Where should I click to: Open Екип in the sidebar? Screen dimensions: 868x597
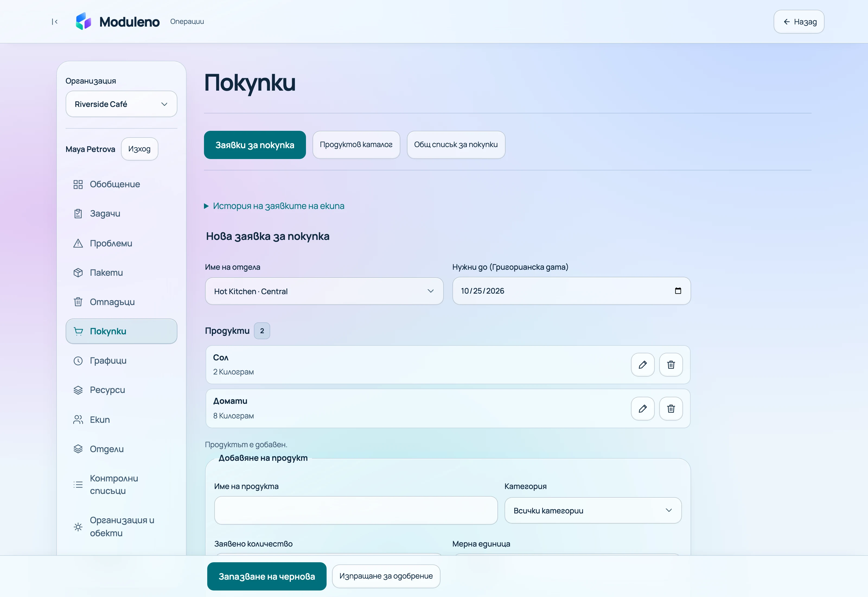(x=121, y=420)
